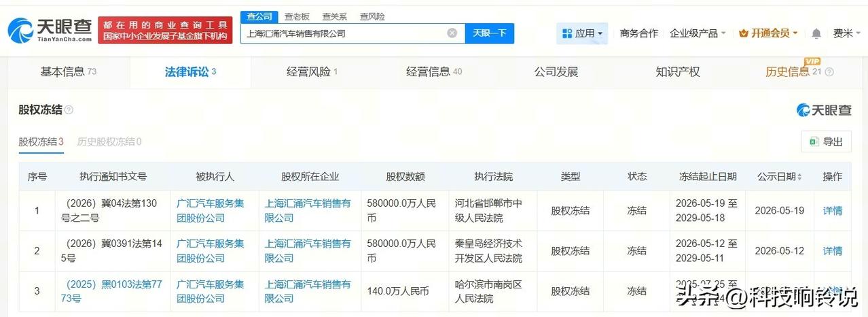The image size is (868, 317).
Task: Open 上海汇涌汽车销售 link in row 2
Action: click(308, 251)
